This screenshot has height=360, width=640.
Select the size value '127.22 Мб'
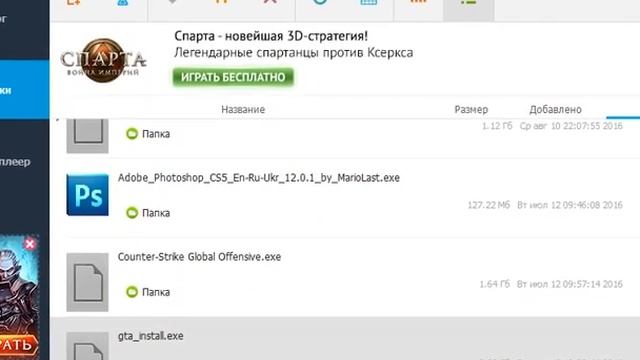pyautogui.click(x=489, y=205)
